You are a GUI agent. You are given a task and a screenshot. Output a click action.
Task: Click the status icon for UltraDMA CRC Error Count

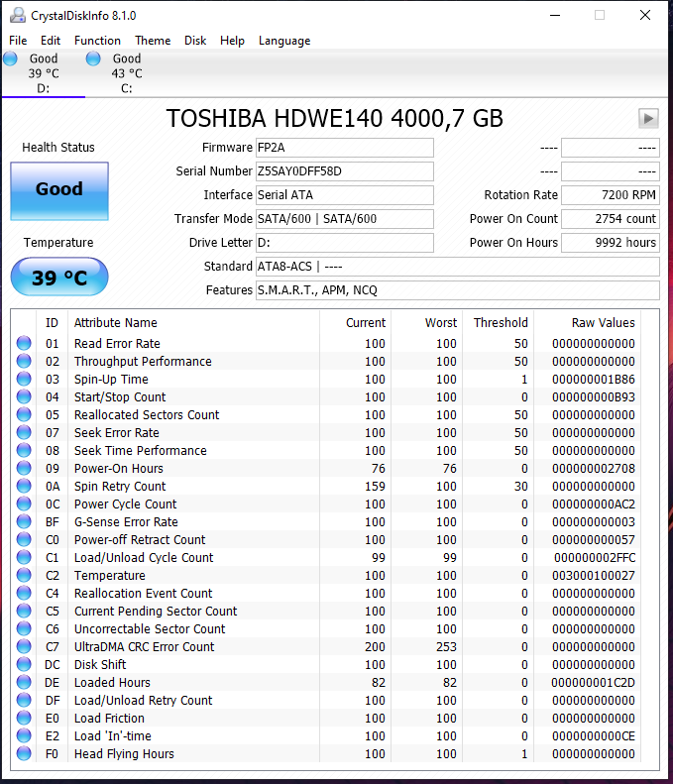[x=24, y=646]
